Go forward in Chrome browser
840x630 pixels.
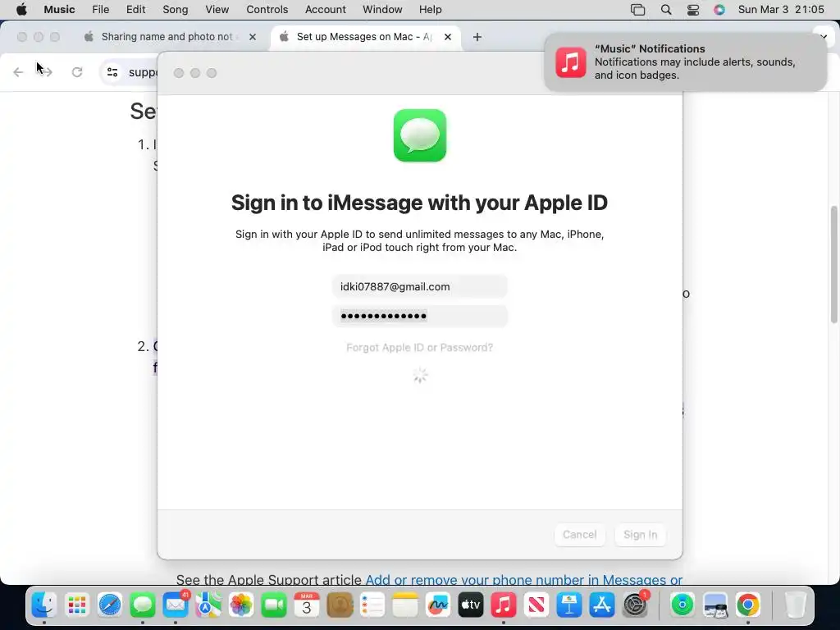tap(47, 72)
